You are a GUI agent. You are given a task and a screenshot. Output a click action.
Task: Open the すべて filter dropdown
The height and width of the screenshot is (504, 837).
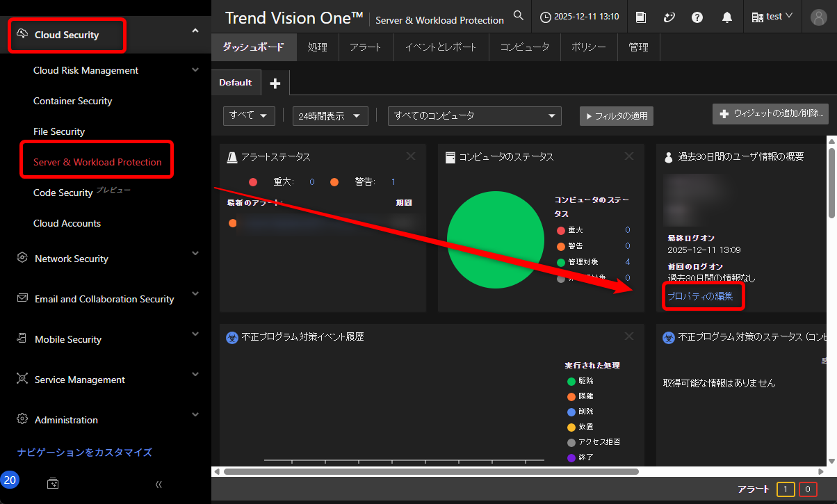249,116
